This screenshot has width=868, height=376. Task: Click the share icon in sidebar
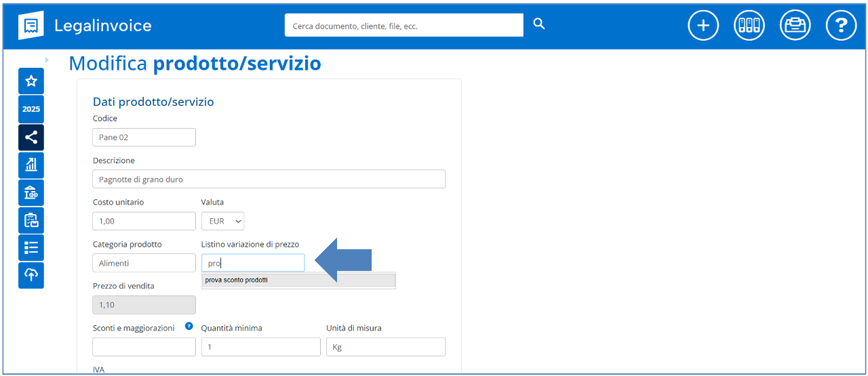click(x=31, y=138)
